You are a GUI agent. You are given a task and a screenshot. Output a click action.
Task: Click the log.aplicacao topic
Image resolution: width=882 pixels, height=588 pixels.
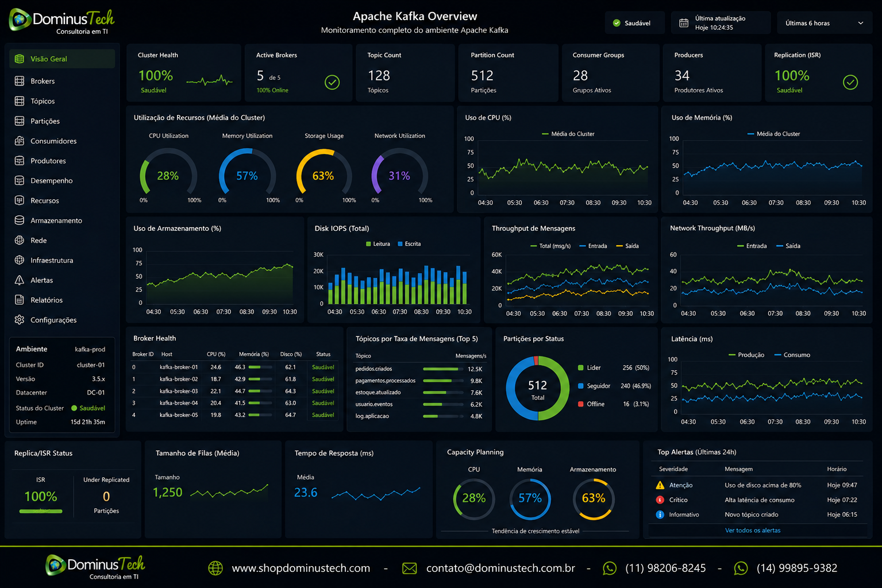click(372, 416)
